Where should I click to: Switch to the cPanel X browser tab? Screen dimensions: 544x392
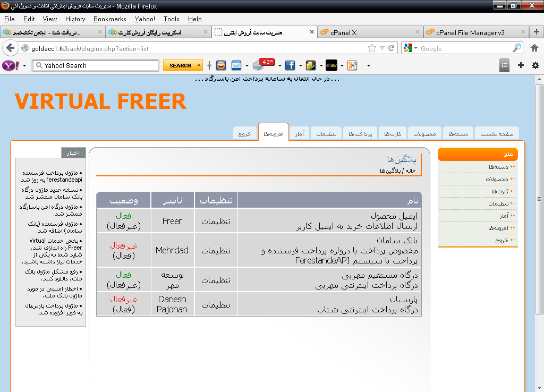pyautogui.click(x=370, y=32)
